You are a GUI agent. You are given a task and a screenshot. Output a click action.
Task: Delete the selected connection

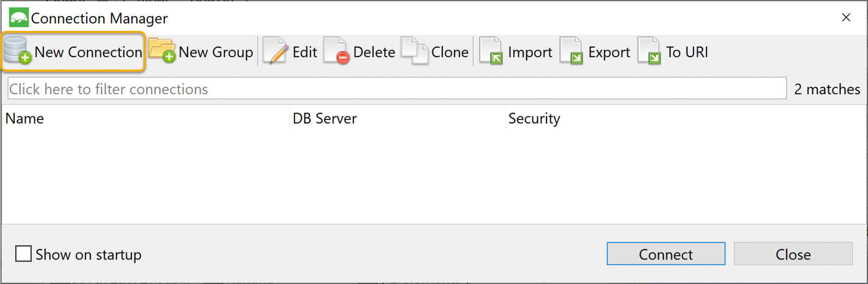tap(360, 52)
